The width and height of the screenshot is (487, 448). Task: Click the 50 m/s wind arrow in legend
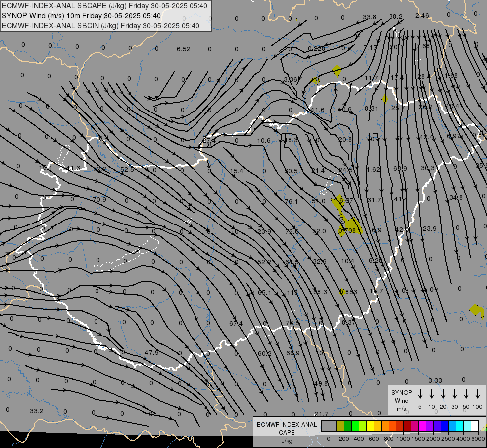coord(466,394)
